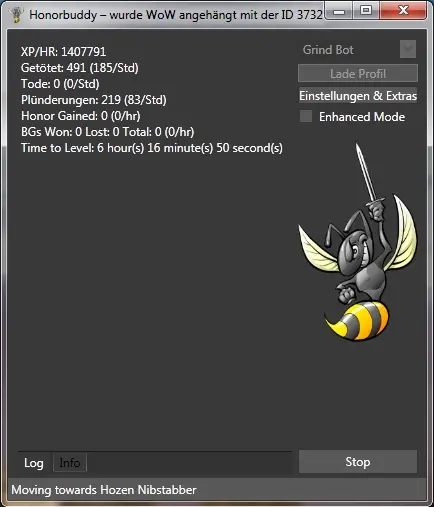Viewport: 434px width, 507px height.
Task: Open the Grind Bot combo box
Action: 357,49
